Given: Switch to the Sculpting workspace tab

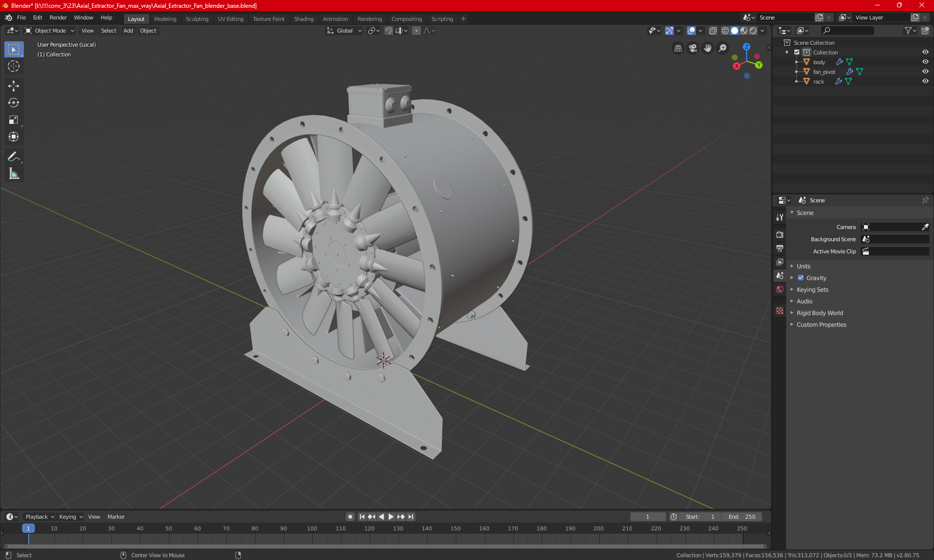Looking at the screenshot, I should tap(197, 19).
